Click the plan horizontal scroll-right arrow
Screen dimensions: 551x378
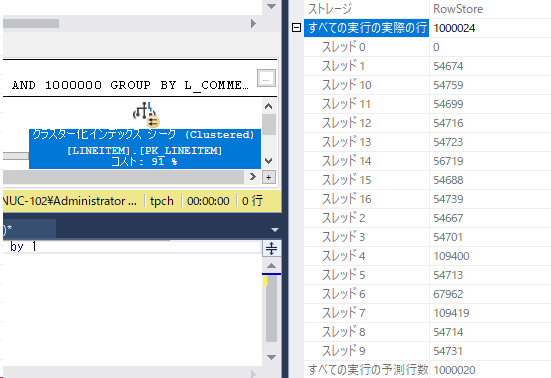pyautogui.click(x=252, y=176)
